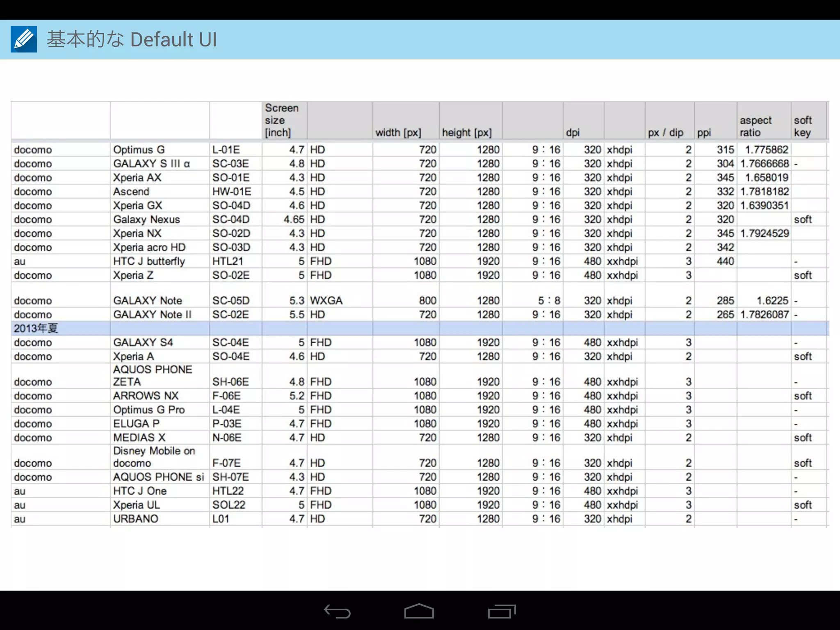The image size is (840, 630).
Task: Click model code 'SH-06E'
Action: 231,382
